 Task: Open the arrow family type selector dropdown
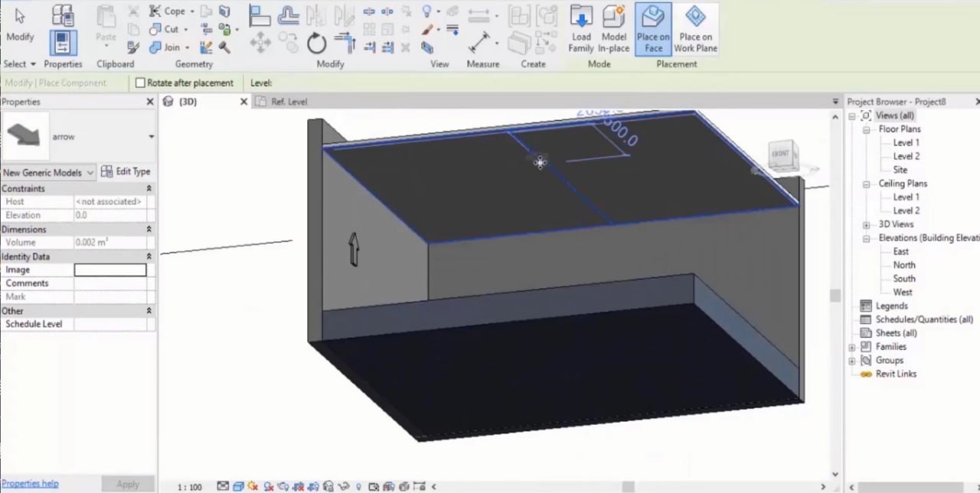point(151,137)
